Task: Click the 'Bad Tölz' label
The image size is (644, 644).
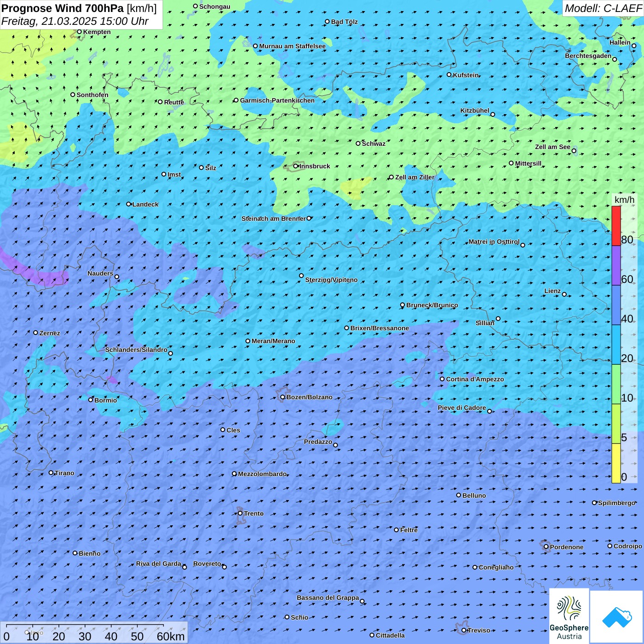Action: coord(345,22)
